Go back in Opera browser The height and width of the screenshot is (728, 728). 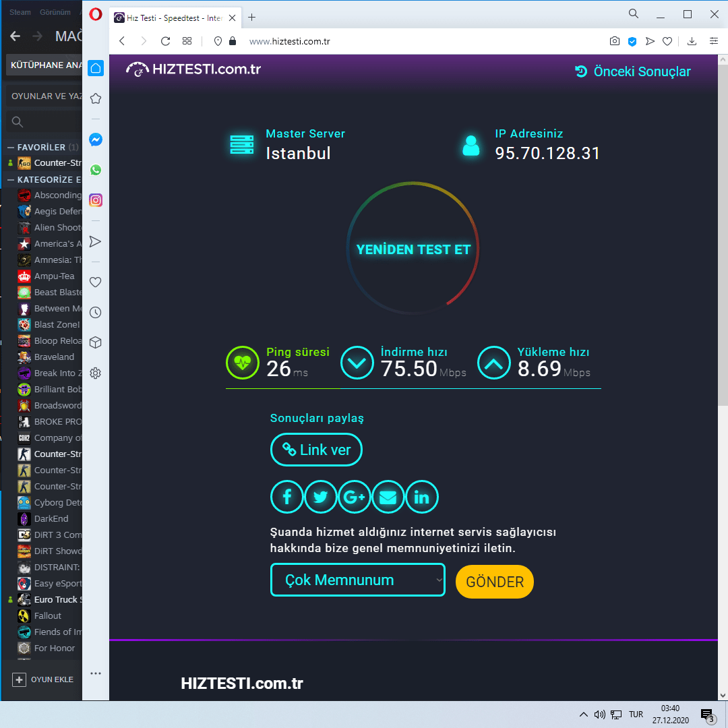point(122,41)
